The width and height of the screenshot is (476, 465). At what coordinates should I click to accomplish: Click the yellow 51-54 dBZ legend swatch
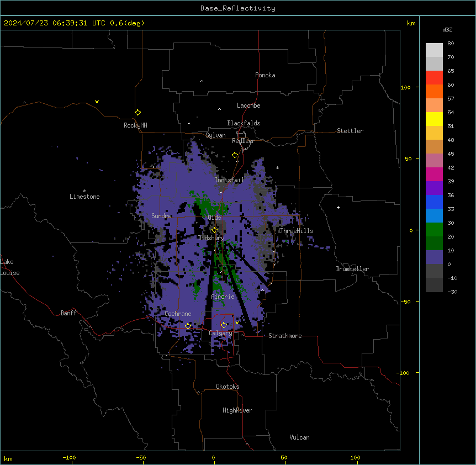[x=434, y=119]
